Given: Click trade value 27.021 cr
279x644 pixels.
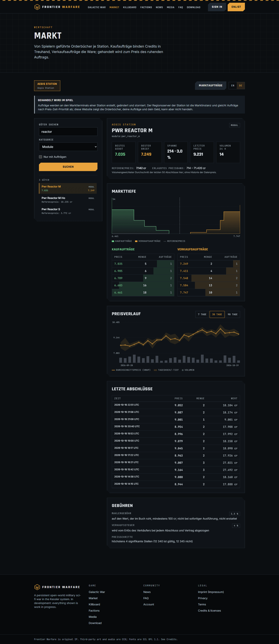Looking at the screenshot, I should pos(230,463).
